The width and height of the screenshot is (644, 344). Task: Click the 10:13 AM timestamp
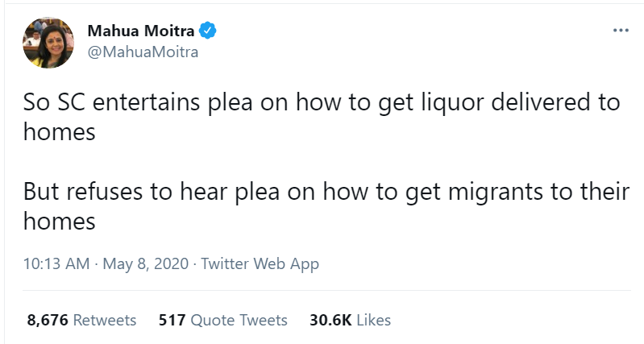tap(56, 263)
